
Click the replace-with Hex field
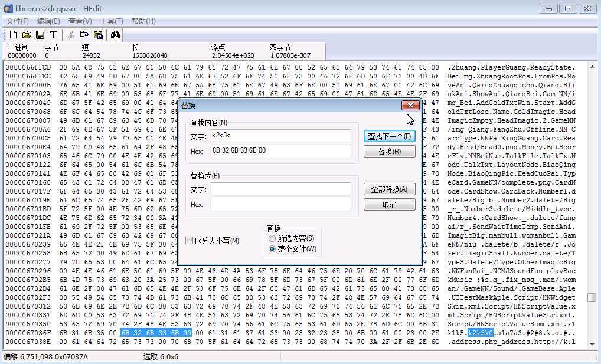[280, 204]
